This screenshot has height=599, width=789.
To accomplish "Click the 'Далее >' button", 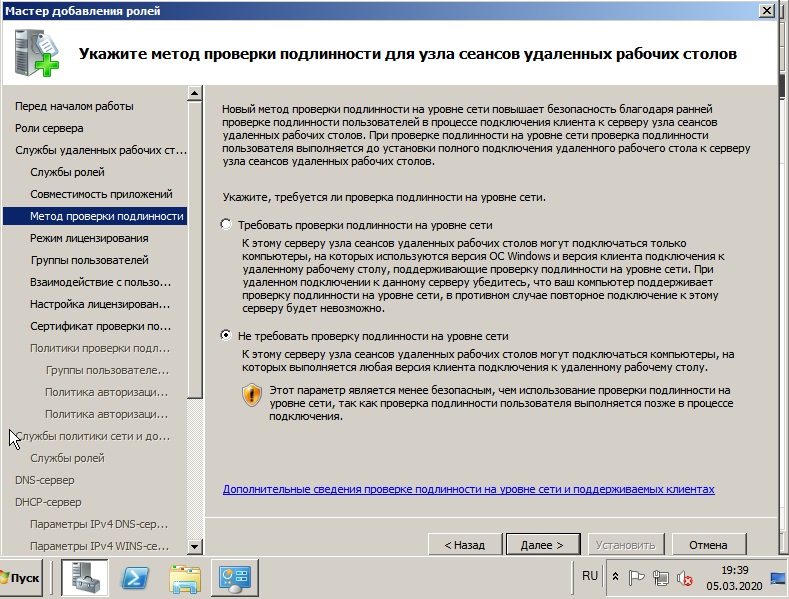I will [543, 545].
